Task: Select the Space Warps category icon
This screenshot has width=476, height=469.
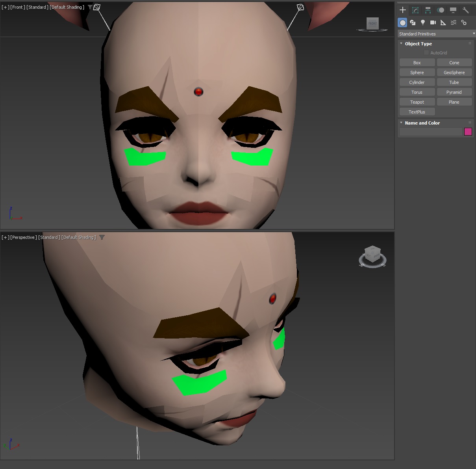Action: 454,22
